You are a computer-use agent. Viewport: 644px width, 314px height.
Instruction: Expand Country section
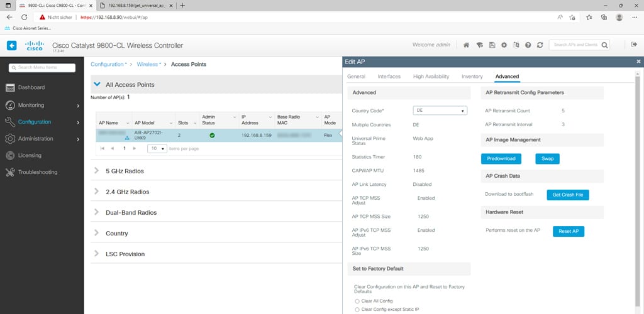pyautogui.click(x=96, y=233)
